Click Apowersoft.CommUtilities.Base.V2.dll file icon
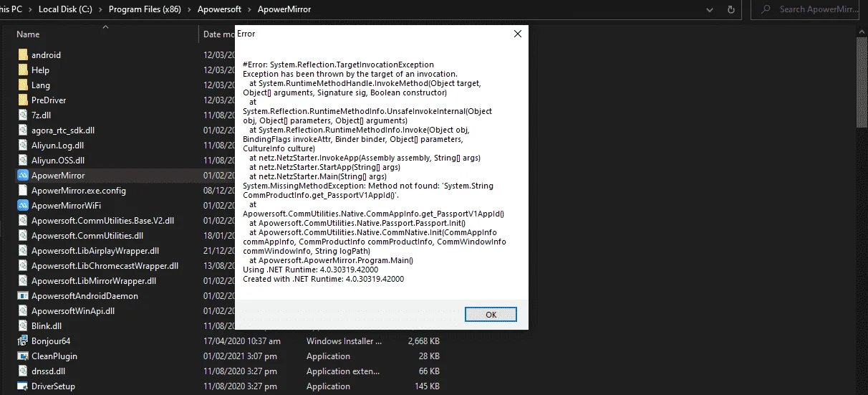 [x=23, y=220]
